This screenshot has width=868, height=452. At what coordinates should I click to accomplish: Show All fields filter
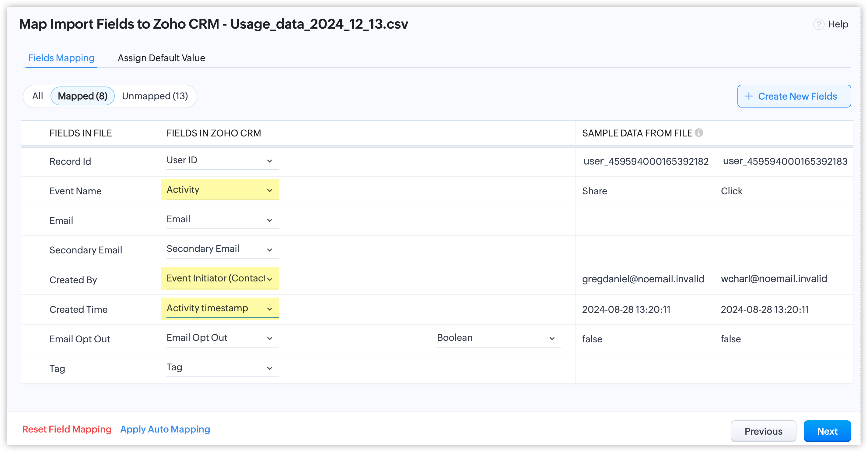[37, 96]
